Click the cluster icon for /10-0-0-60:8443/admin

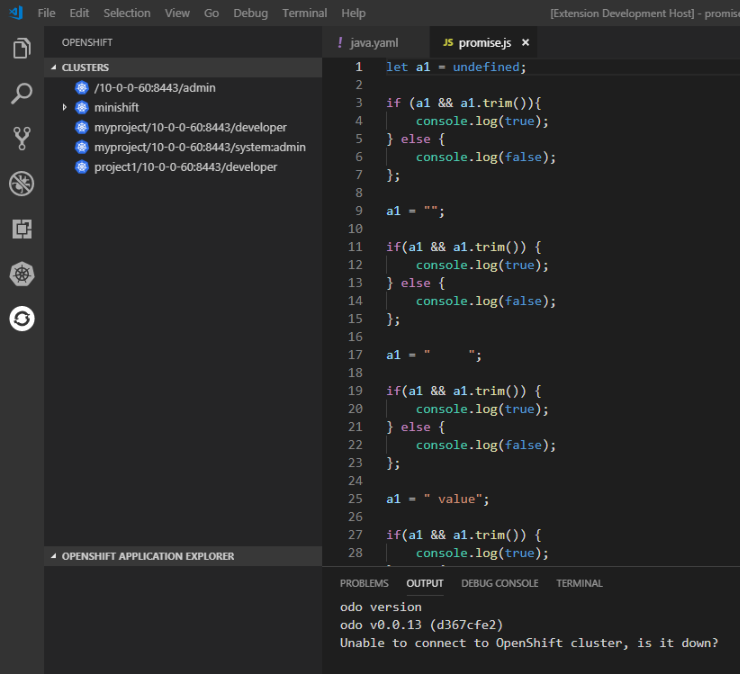coord(82,88)
